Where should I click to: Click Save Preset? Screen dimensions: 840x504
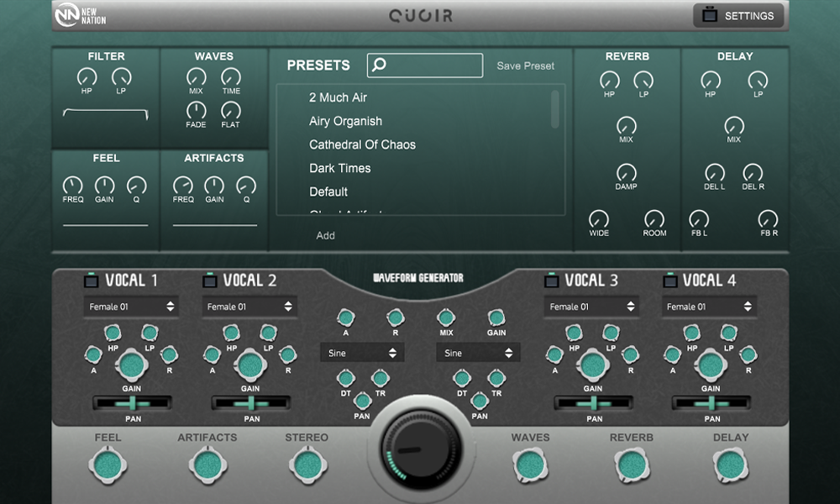525,66
